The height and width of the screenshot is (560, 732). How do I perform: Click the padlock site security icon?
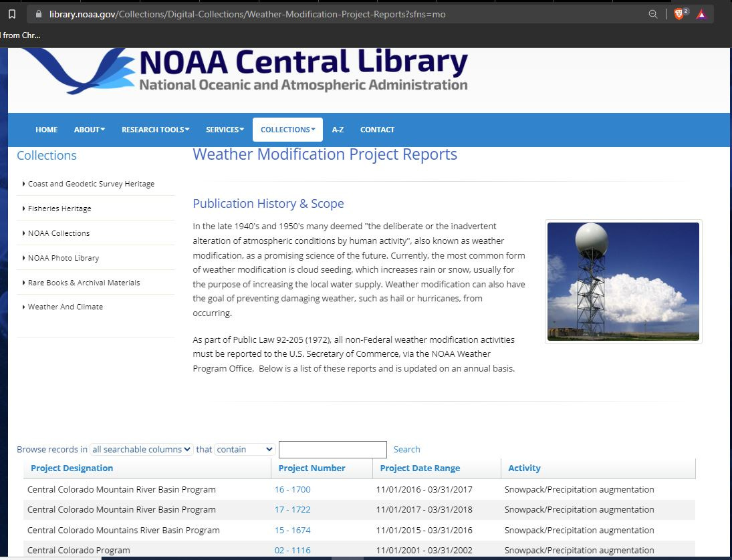point(39,14)
